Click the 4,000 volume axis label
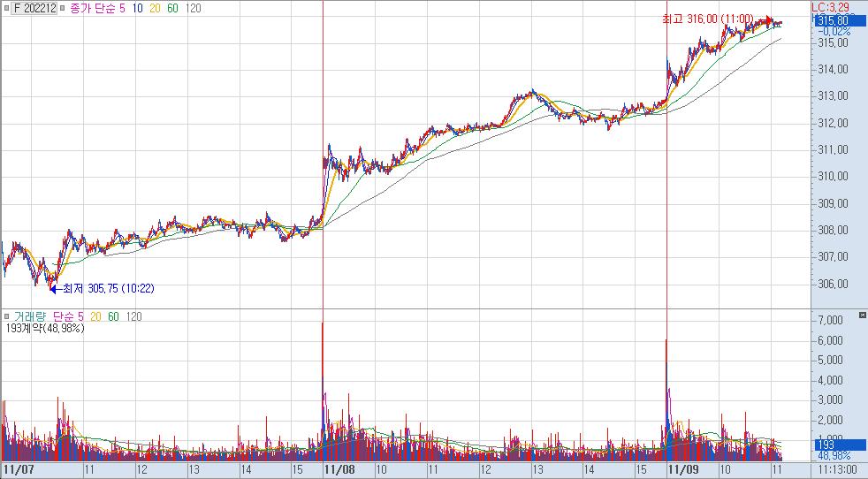 point(830,380)
